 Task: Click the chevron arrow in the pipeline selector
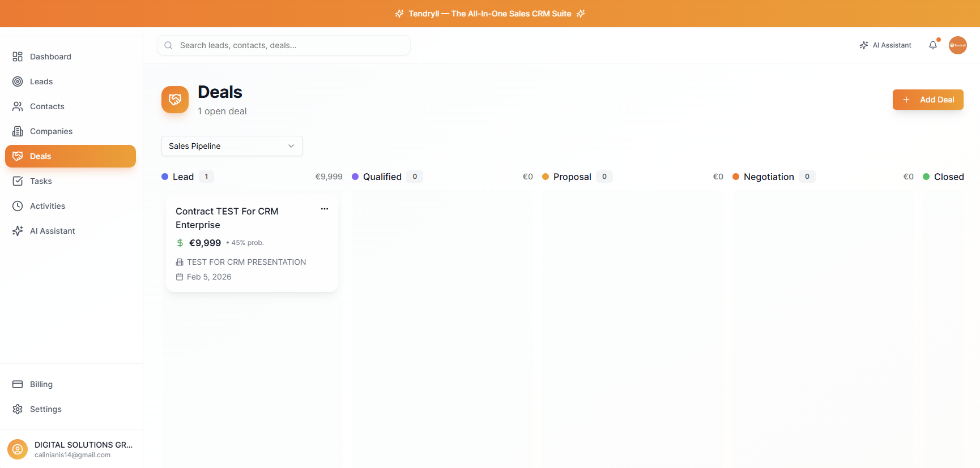(x=291, y=146)
